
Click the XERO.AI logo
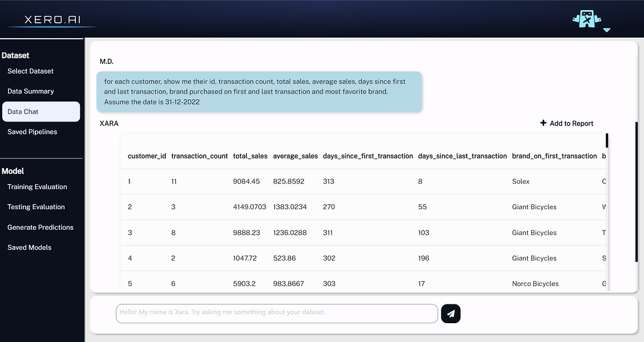click(x=53, y=18)
